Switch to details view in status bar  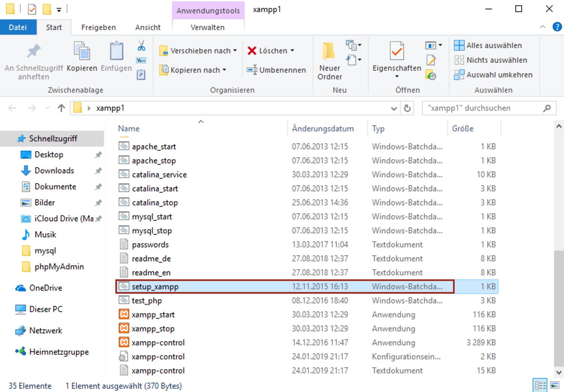[x=540, y=385]
